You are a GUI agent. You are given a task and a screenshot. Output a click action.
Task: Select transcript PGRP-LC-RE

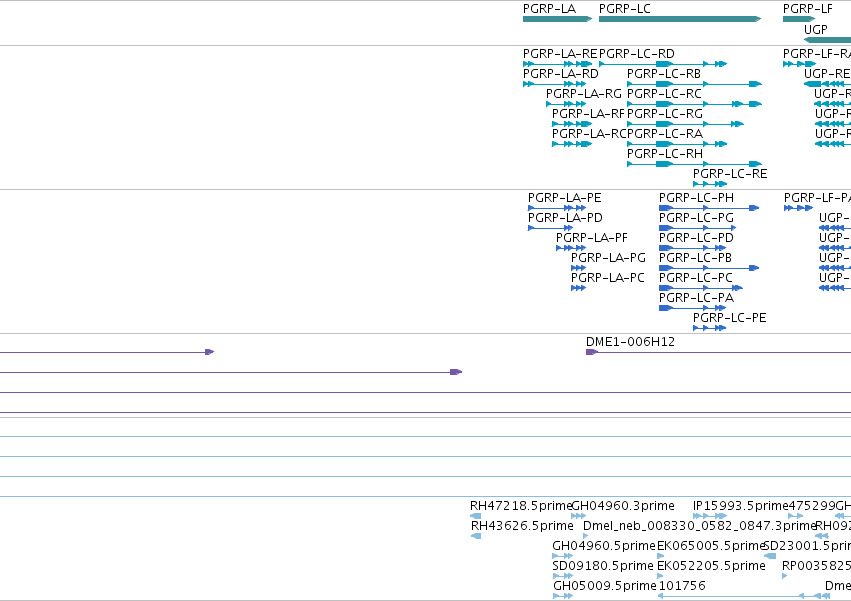click(x=730, y=174)
